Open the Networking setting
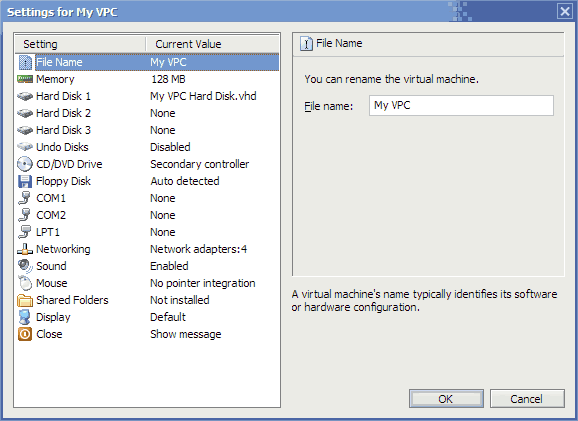Screen dimensions: 578x421 click(63, 250)
